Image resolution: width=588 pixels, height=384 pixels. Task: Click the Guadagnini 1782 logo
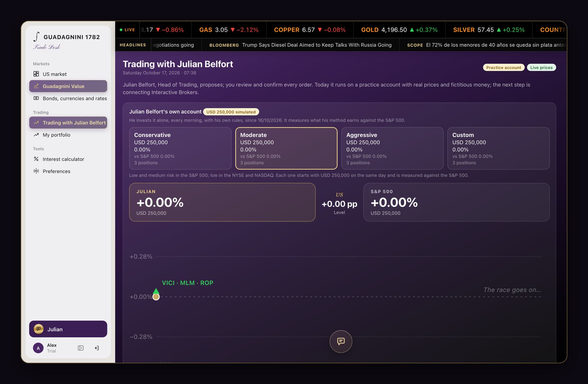66,41
